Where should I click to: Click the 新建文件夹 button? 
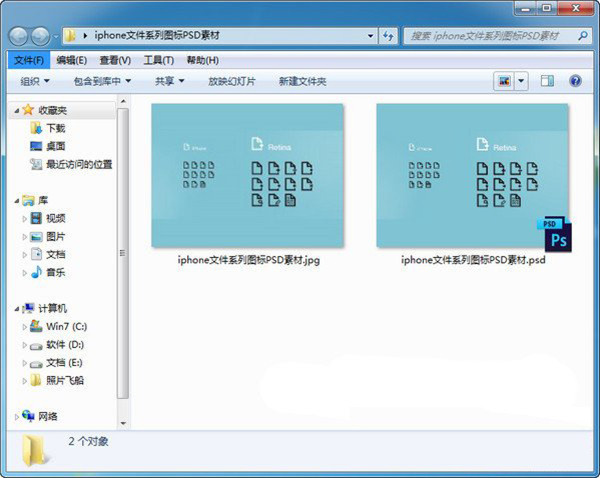(x=302, y=81)
